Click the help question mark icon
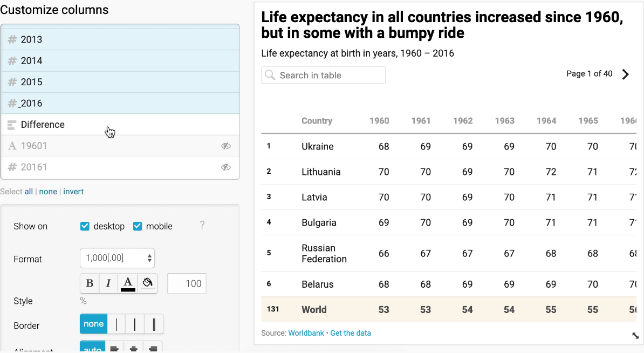644x353 pixels. coord(202,225)
